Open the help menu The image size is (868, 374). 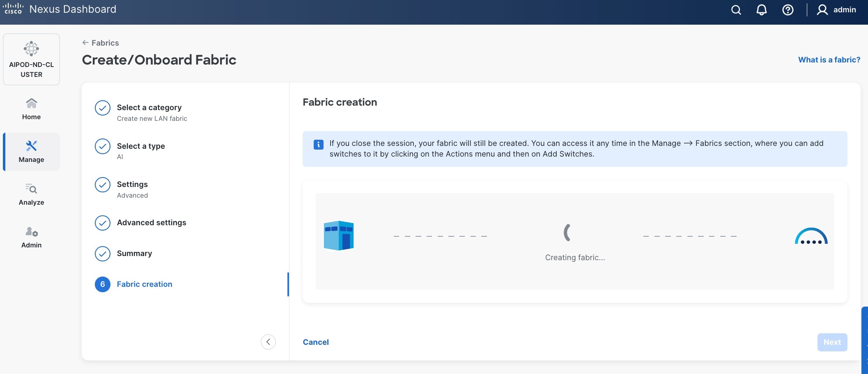(788, 9)
